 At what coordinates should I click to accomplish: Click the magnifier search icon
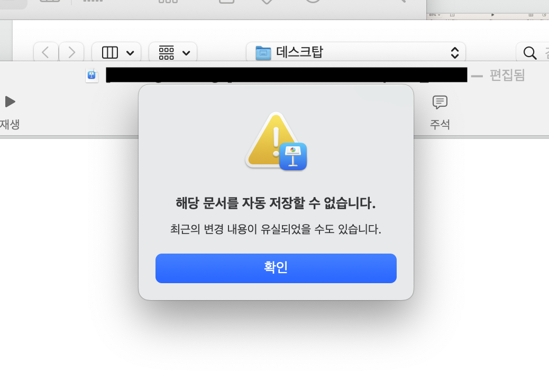(530, 53)
